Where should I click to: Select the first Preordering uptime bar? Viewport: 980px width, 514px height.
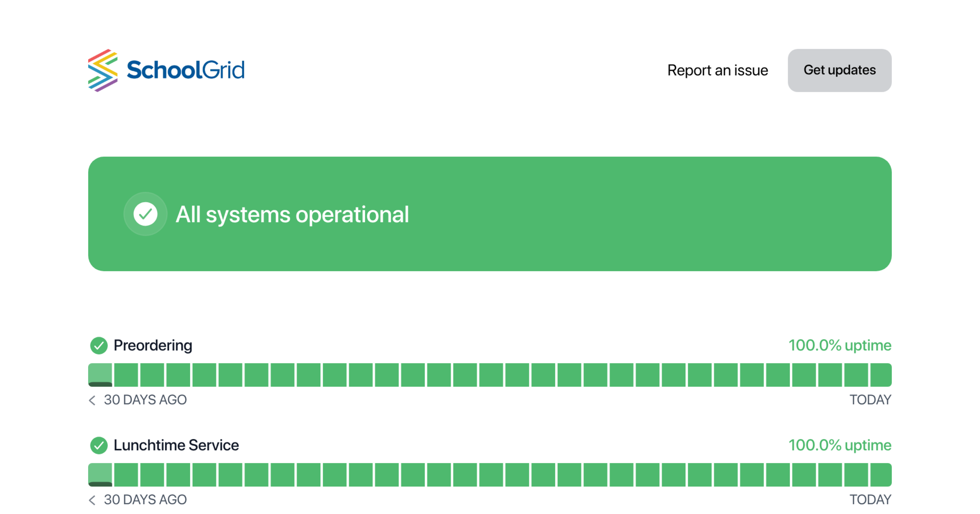[100, 374]
